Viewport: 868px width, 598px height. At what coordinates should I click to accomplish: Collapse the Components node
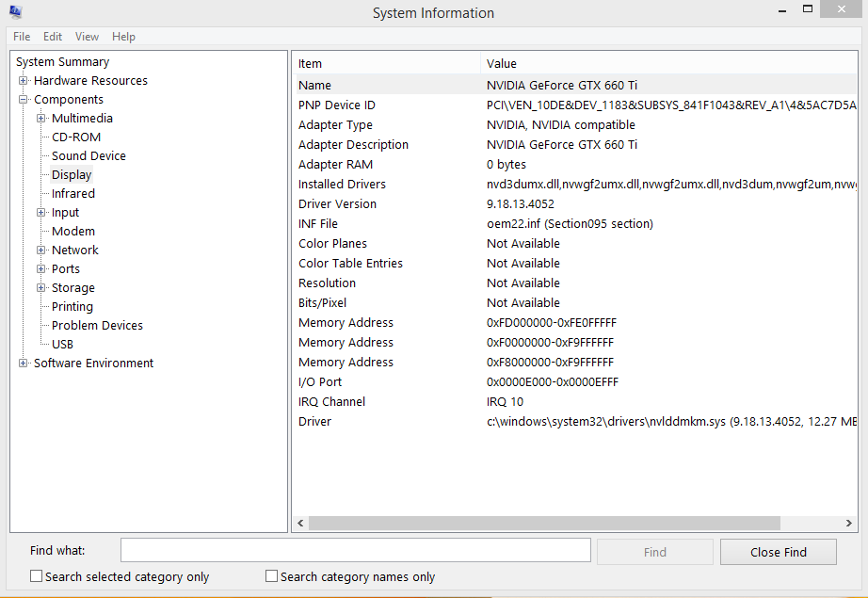[23, 99]
